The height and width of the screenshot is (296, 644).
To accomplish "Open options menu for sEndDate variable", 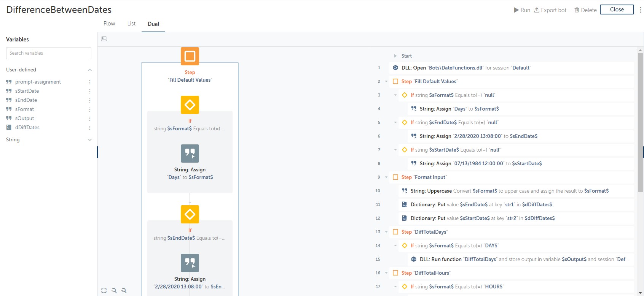I will coord(90,100).
